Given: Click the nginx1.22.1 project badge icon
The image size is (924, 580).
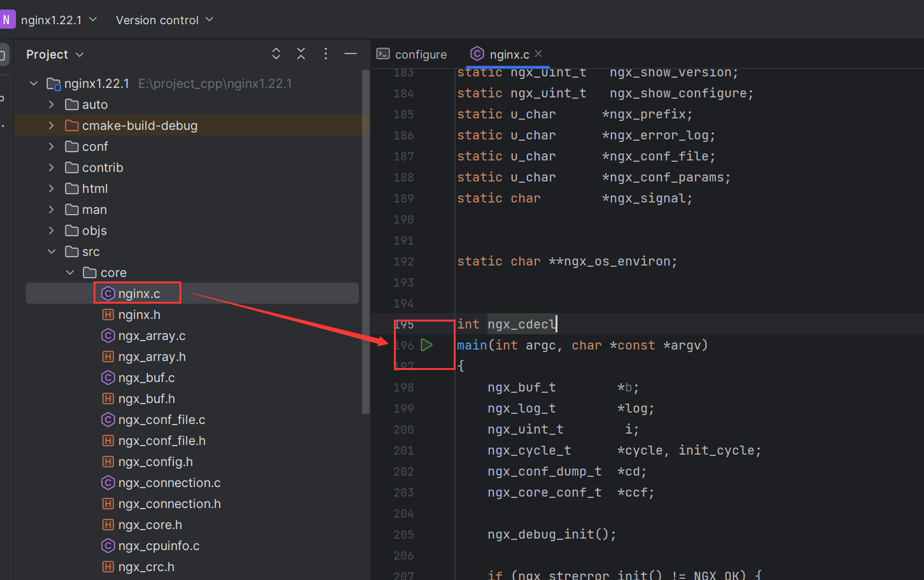Looking at the screenshot, I should coord(6,20).
